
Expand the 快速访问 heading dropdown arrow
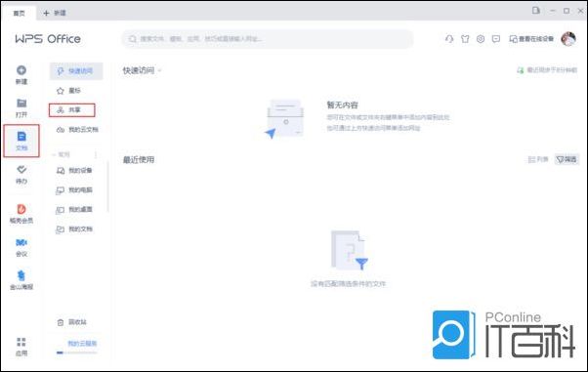point(160,70)
